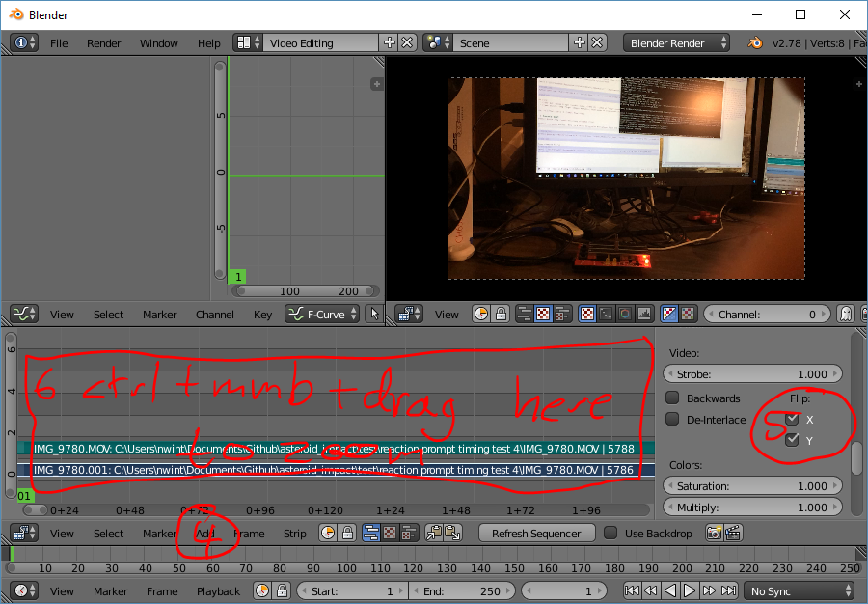Toggle the lock icon in the sequencer header
The image size is (868, 604).
coord(347,533)
